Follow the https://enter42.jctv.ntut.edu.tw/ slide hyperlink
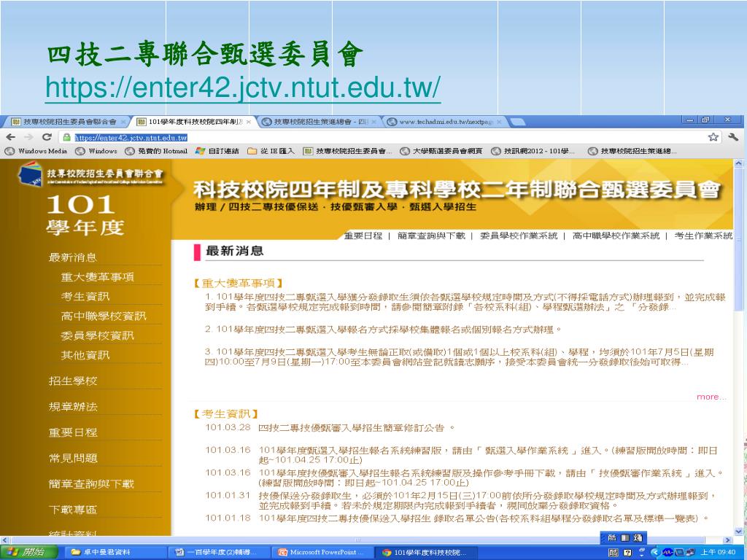747x560 pixels. tap(243, 87)
